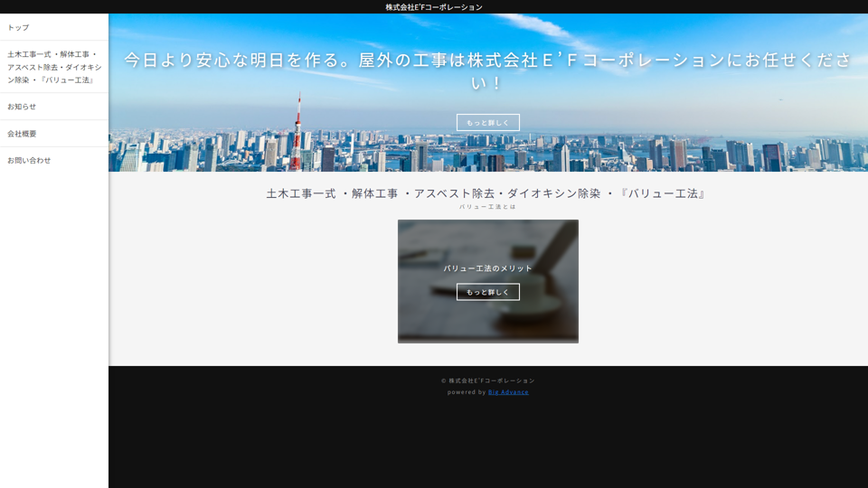Open the トップ sidebar menu item

(19, 27)
